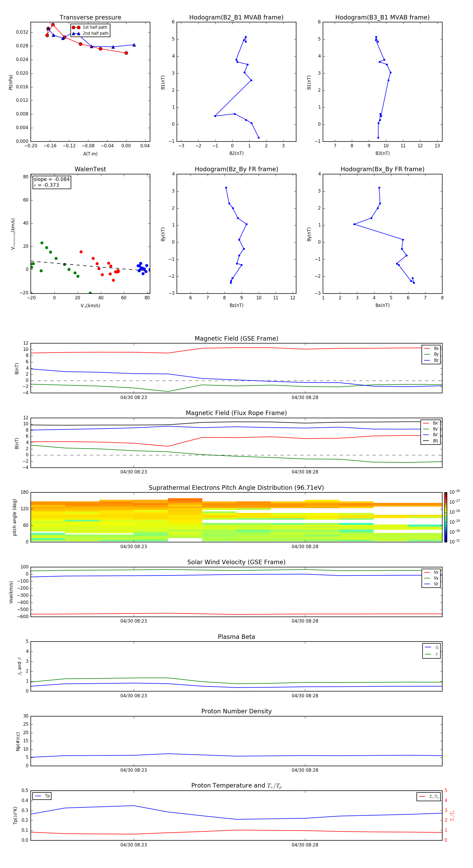Click the 'pitch angle (deg)' axis label
473x868 pixels.
pos(14,517)
